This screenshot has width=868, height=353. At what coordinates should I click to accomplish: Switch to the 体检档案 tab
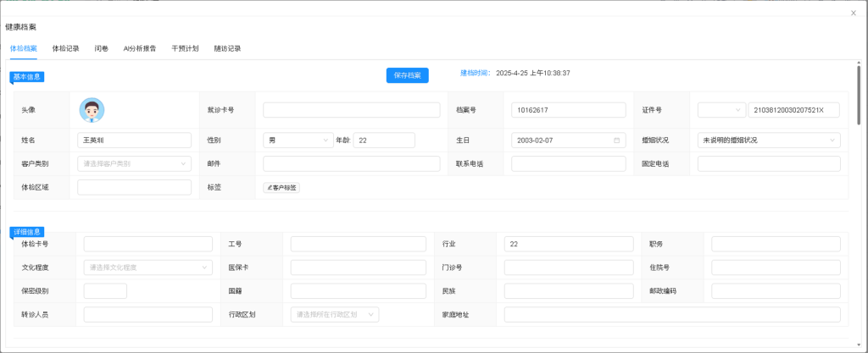23,48
